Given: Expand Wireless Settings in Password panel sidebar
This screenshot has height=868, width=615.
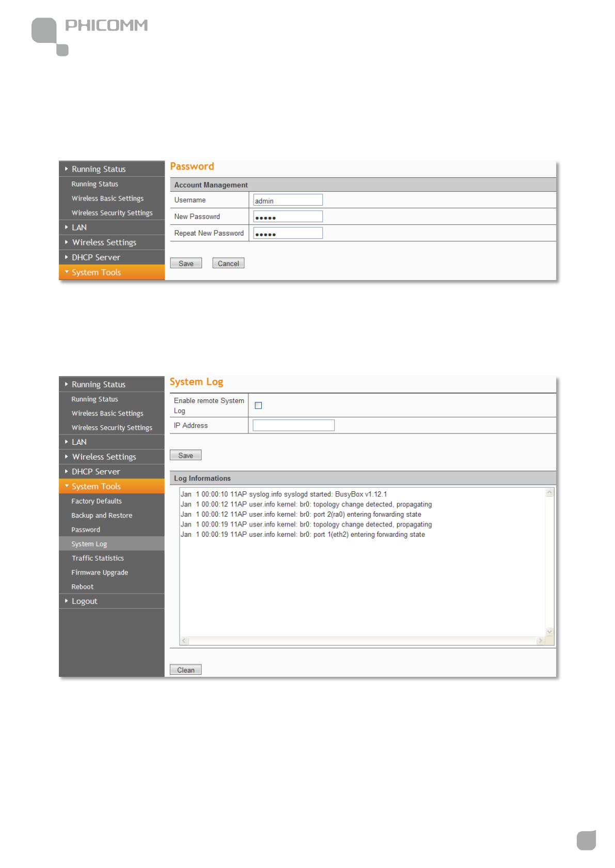Looking at the screenshot, I should click(112, 242).
